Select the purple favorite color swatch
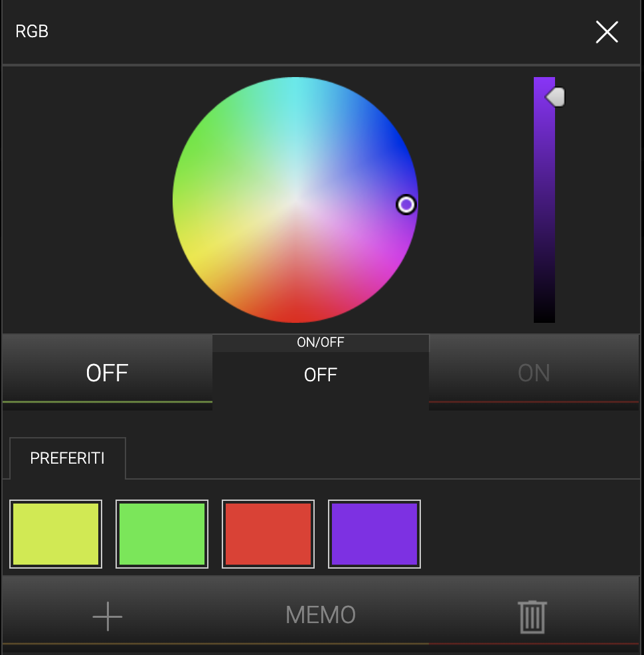This screenshot has width=644, height=655. click(374, 534)
